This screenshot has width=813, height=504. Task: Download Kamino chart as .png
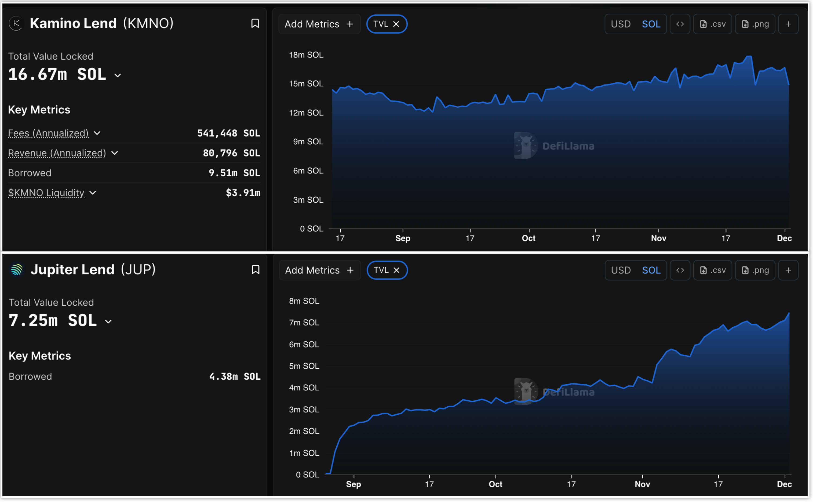[755, 24]
